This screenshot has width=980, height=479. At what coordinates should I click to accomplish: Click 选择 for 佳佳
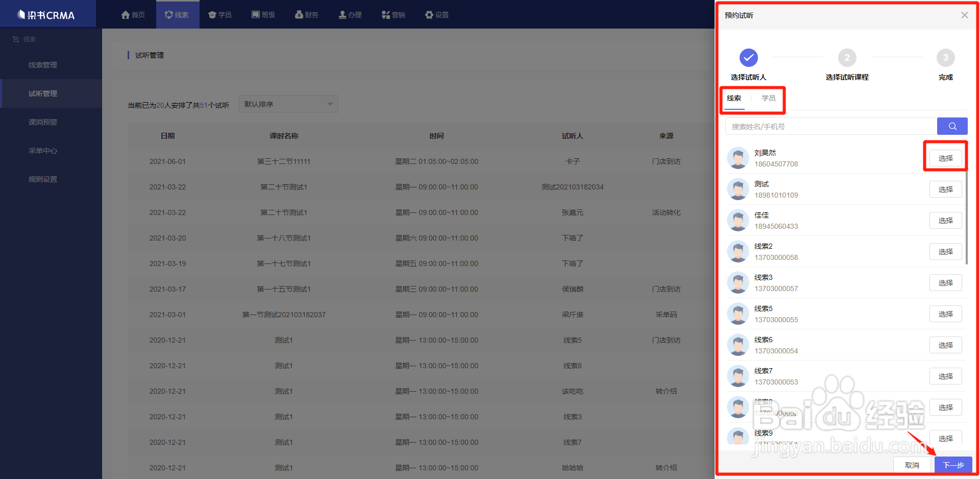click(946, 221)
